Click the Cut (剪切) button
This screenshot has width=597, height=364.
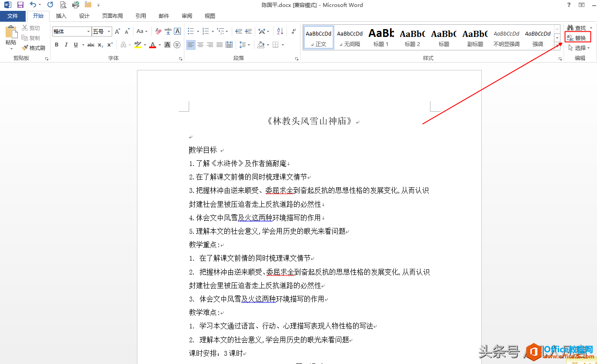31,28
